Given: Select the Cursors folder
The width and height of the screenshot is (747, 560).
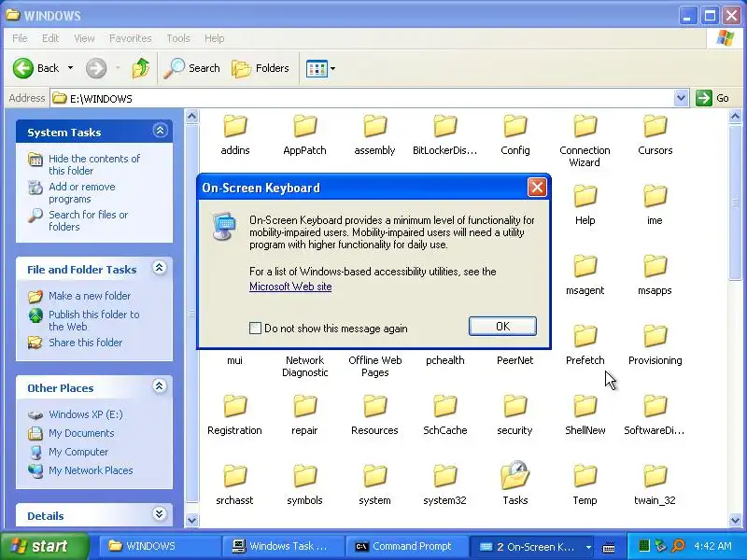Looking at the screenshot, I should [x=655, y=135].
